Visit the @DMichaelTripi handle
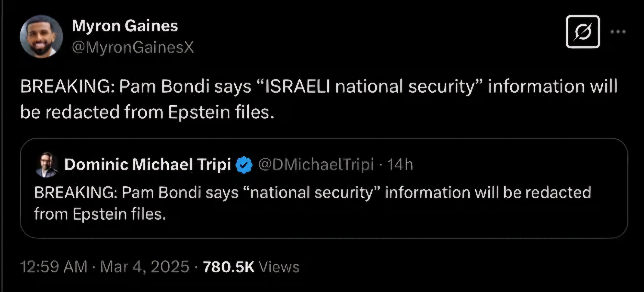This screenshot has height=292, width=644. pos(316,165)
